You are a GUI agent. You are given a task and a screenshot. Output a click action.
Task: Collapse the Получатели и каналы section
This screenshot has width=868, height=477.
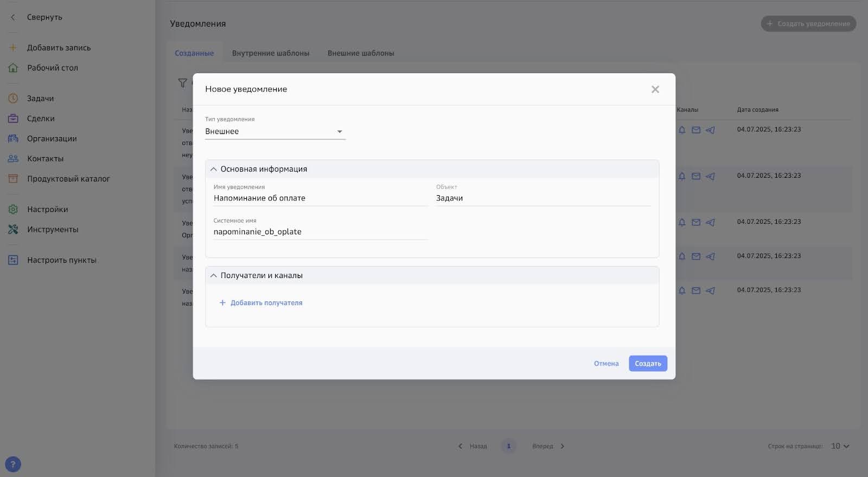click(x=214, y=275)
